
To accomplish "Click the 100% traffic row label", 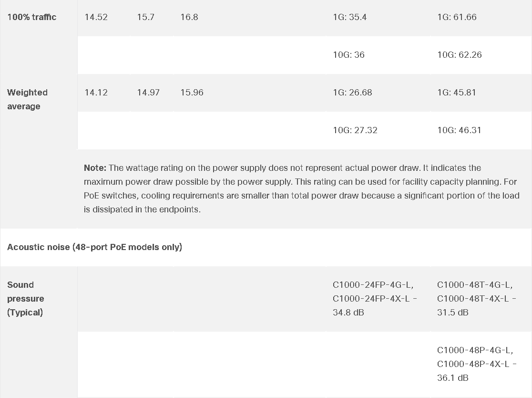I will 31,17.
